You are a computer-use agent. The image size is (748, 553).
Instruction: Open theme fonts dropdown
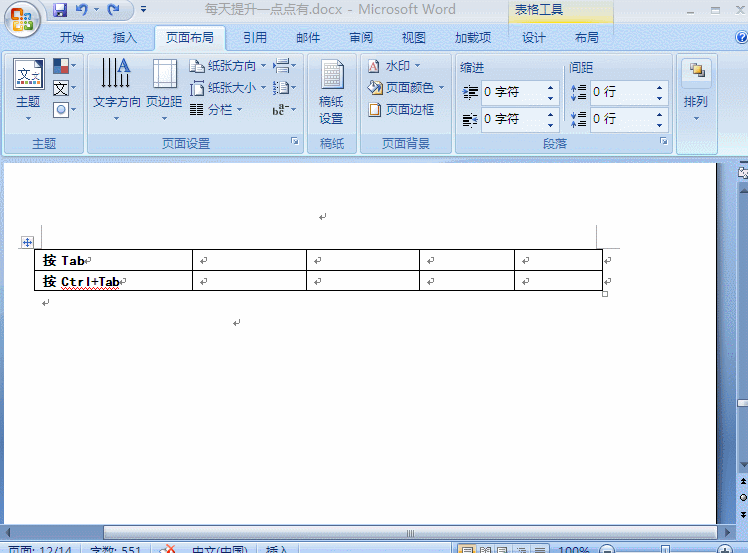64,88
